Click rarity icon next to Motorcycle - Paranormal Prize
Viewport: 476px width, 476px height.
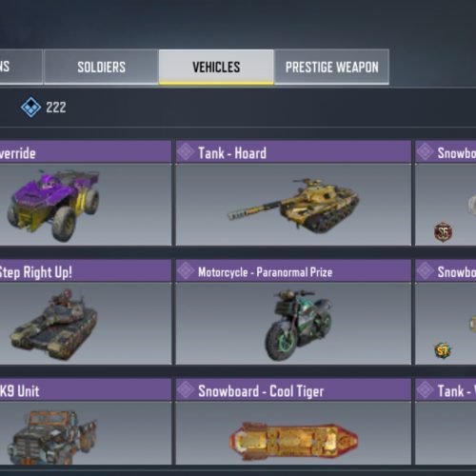click(186, 271)
